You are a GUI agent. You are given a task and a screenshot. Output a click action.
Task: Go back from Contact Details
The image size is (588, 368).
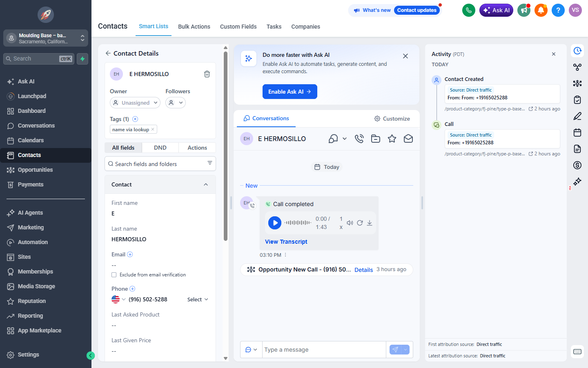[x=108, y=53]
